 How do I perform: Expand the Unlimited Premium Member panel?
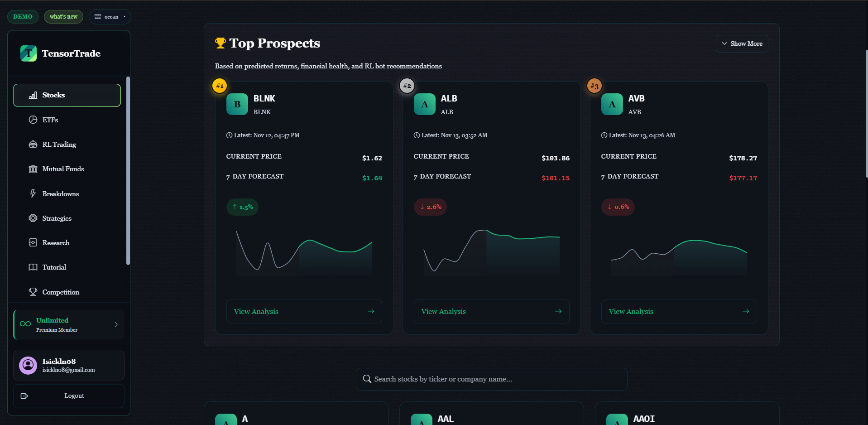(x=68, y=324)
